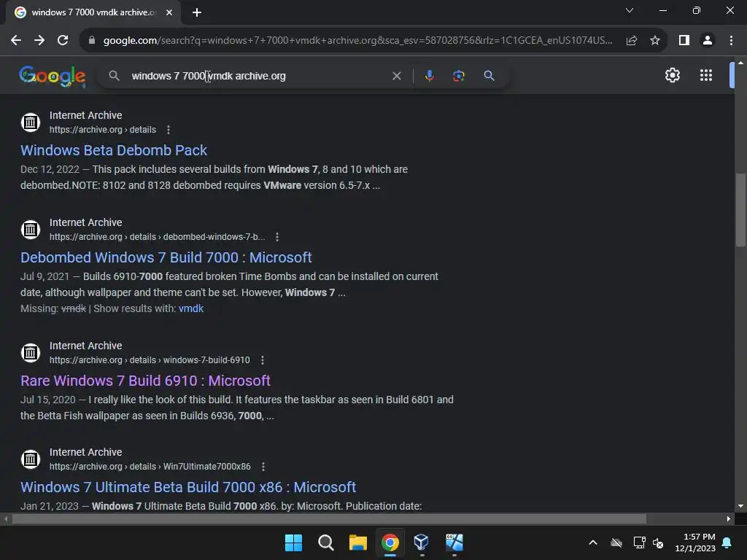Viewport: 747px width, 560px height.
Task: Show hidden system tray icons
Action: pos(592,542)
